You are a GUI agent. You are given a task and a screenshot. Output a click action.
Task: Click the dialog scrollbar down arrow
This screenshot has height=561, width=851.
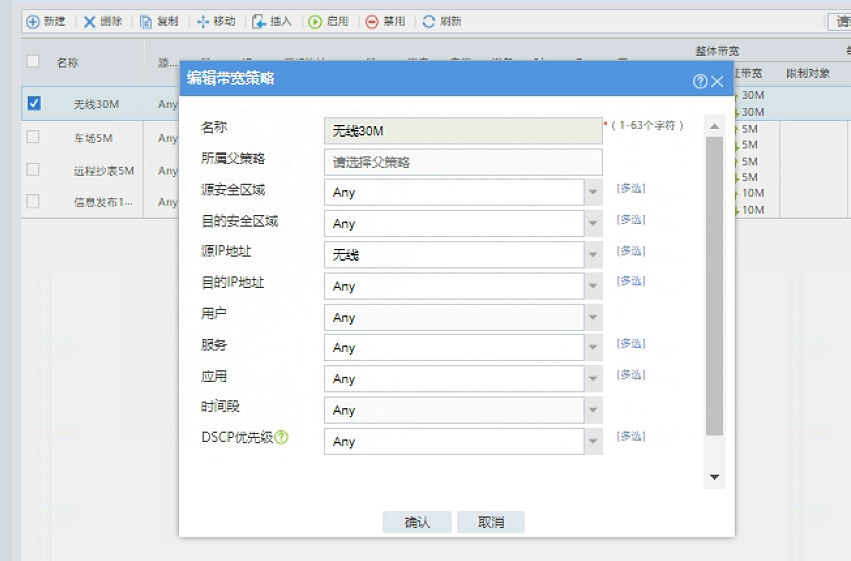point(714,478)
